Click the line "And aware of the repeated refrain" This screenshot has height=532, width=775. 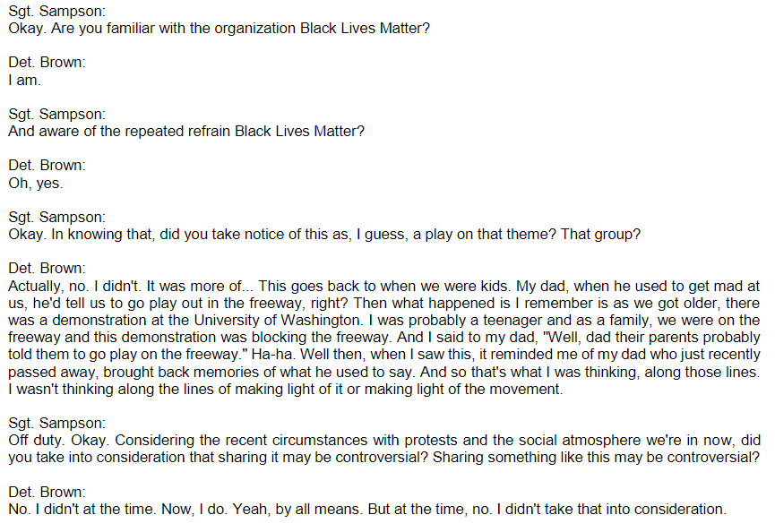pyautogui.click(x=185, y=132)
